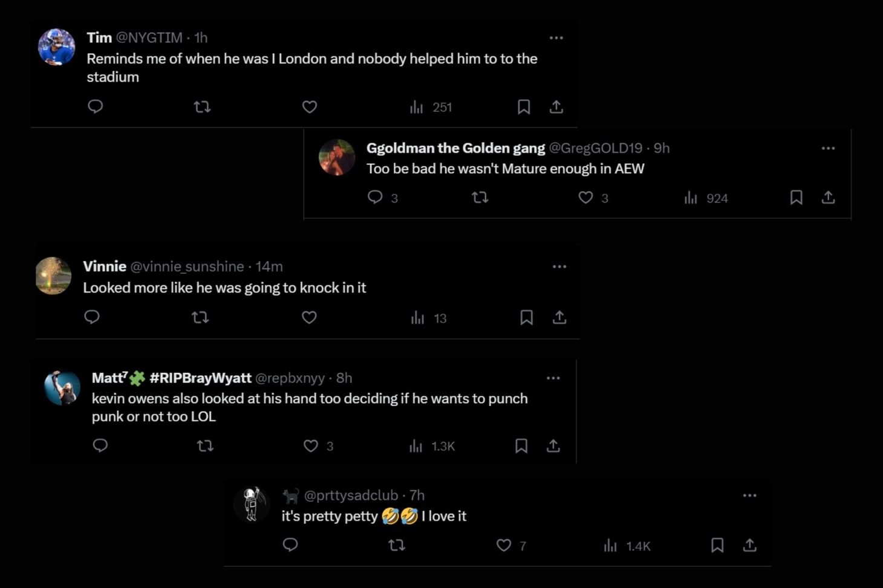View analytics for Vinnie's tweet with 13 views
The width and height of the screenshot is (883, 588).
[428, 318]
